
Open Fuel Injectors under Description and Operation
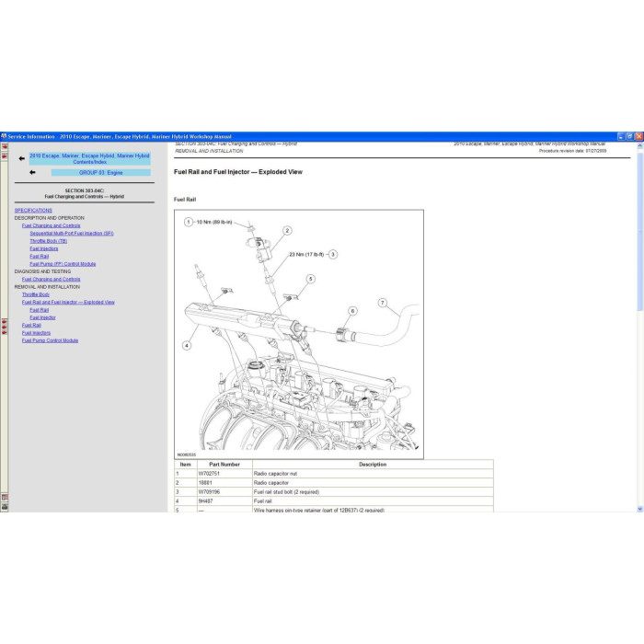[x=44, y=248]
